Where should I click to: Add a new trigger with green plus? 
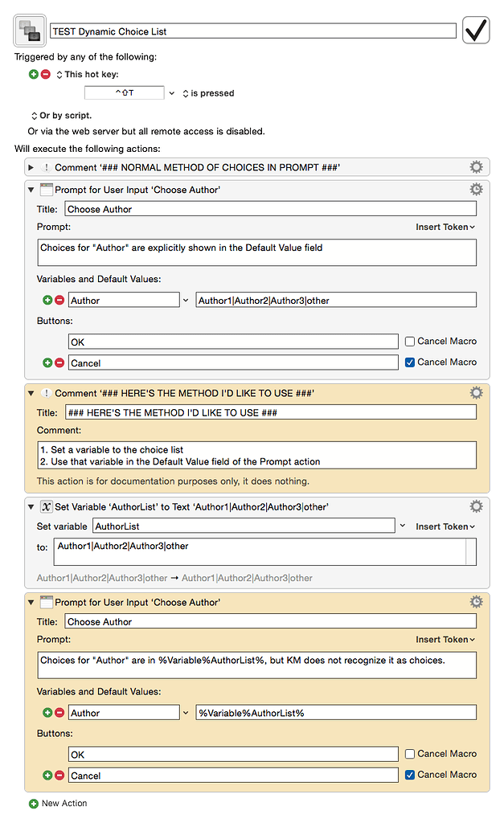coord(34,75)
